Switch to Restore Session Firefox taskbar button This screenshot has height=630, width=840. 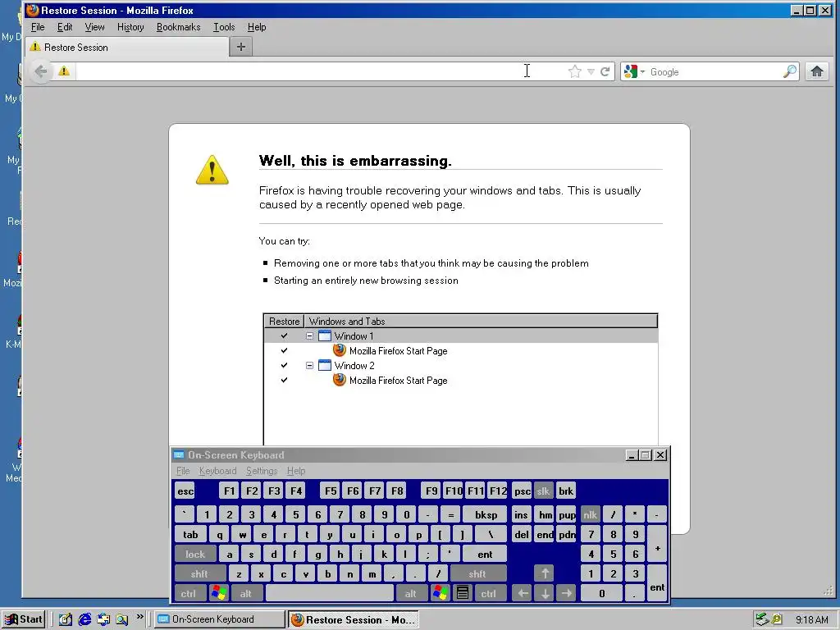[353, 619]
